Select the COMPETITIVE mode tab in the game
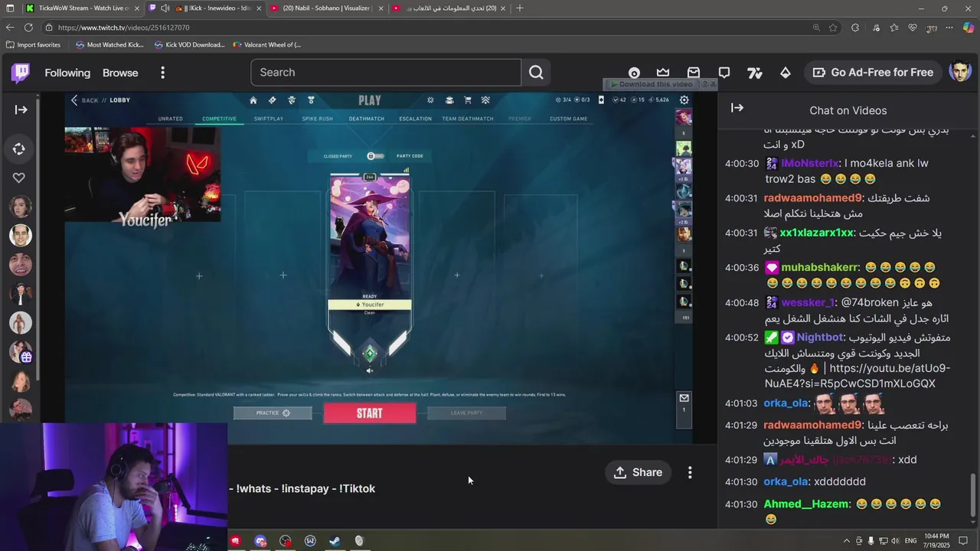 click(219, 119)
